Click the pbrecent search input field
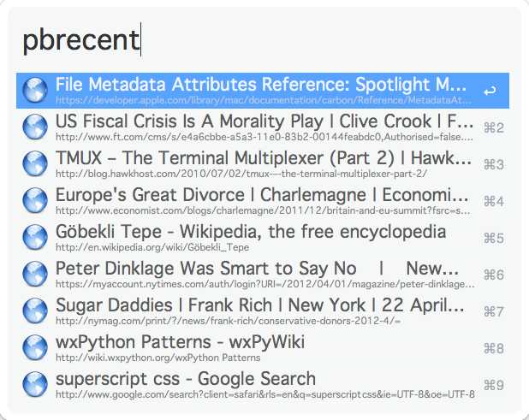Image resolution: width=529 pixels, height=420 pixels. (x=263, y=39)
